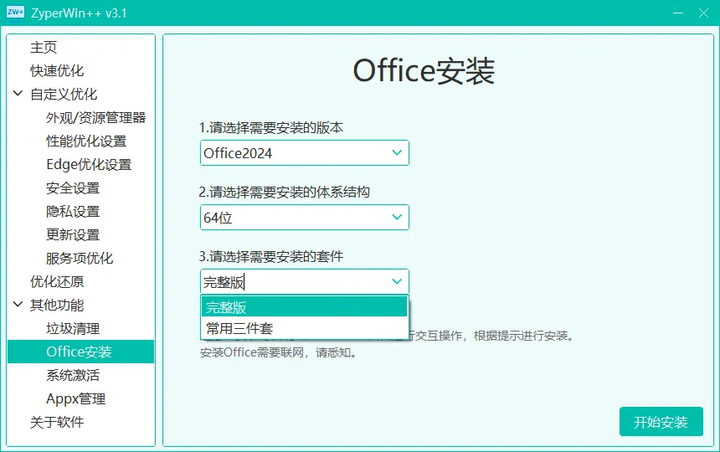720x452 pixels.
Task: Collapse the 自定义优化 chevron
Action: tap(18, 94)
